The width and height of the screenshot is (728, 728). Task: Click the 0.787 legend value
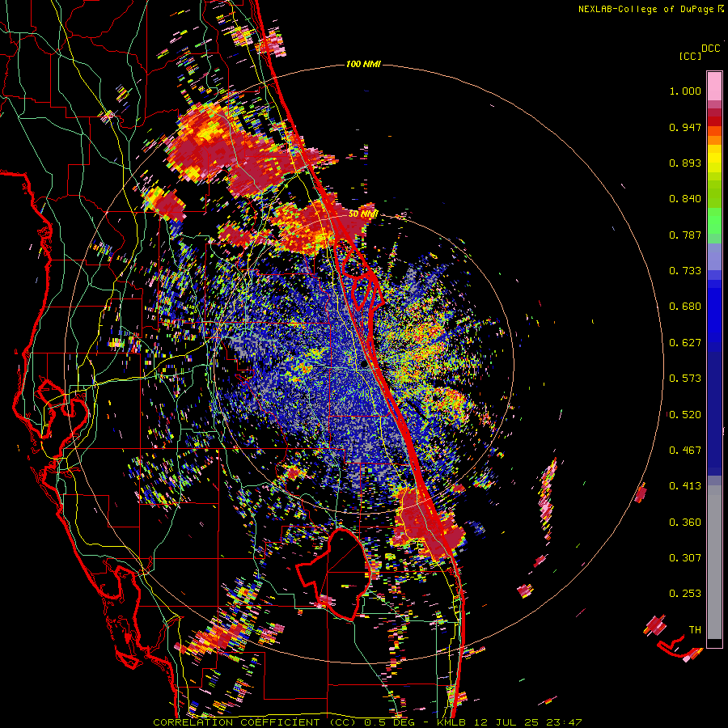click(x=685, y=235)
